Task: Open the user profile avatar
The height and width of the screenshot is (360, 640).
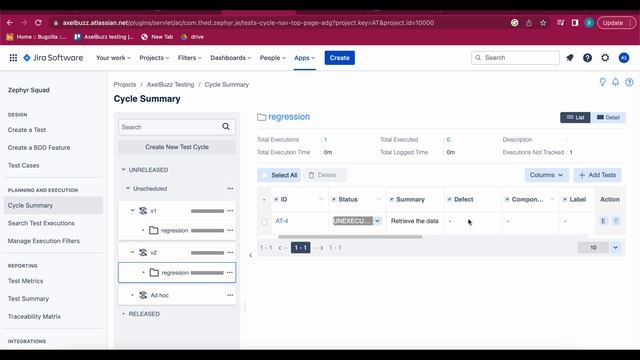Action: [623, 58]
